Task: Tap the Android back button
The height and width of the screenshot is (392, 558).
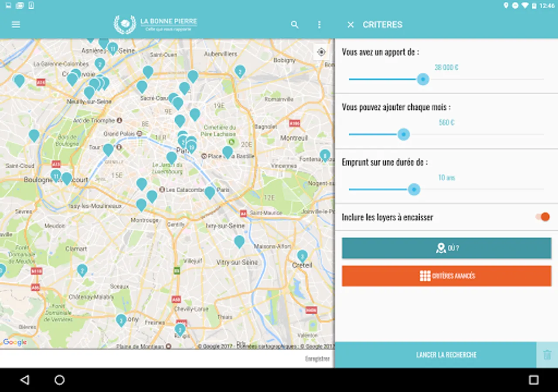Action: (x=25, y=380)
